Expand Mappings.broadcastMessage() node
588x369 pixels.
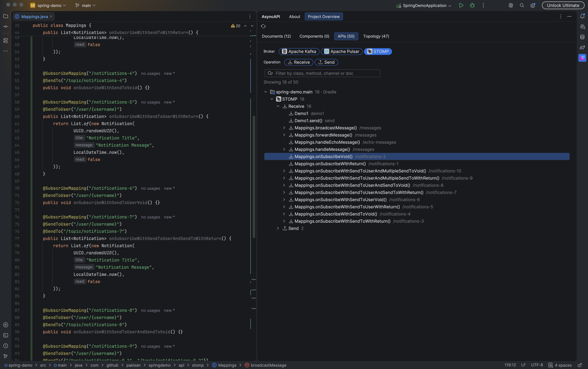[x=284, y=128]
